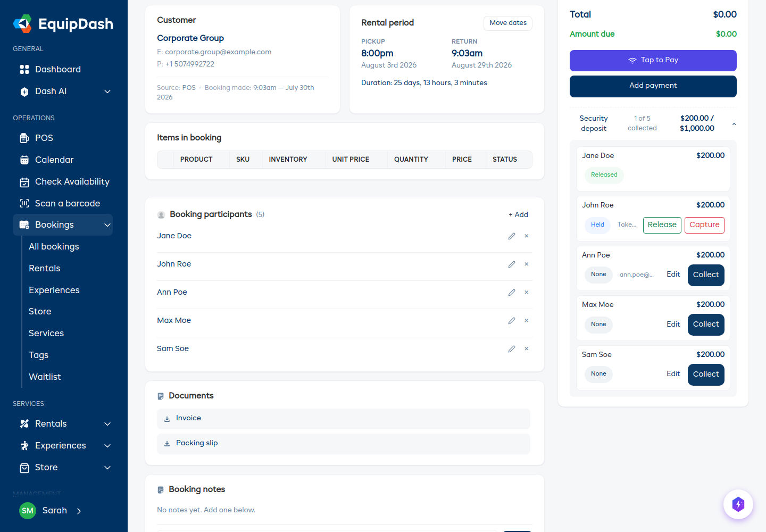
Task: Edit participant Ann Poe pencil icon
Action: coord(512,293)
